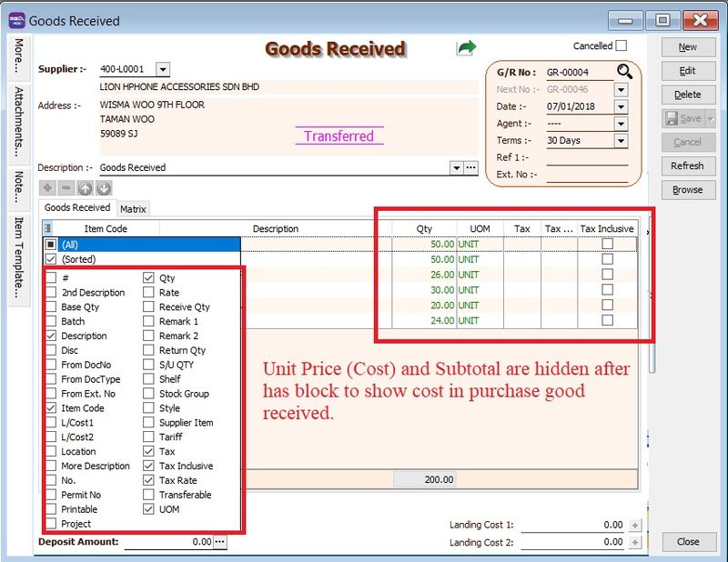Click the G/R No search magnifier
Image resolution: width=728 pixels, height=562 pixels.
(624, 72)
